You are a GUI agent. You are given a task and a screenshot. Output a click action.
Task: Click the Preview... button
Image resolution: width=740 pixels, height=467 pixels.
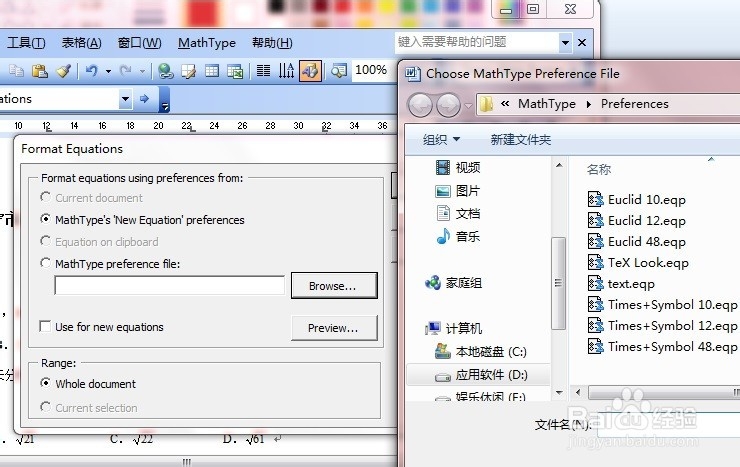(334, 328)
